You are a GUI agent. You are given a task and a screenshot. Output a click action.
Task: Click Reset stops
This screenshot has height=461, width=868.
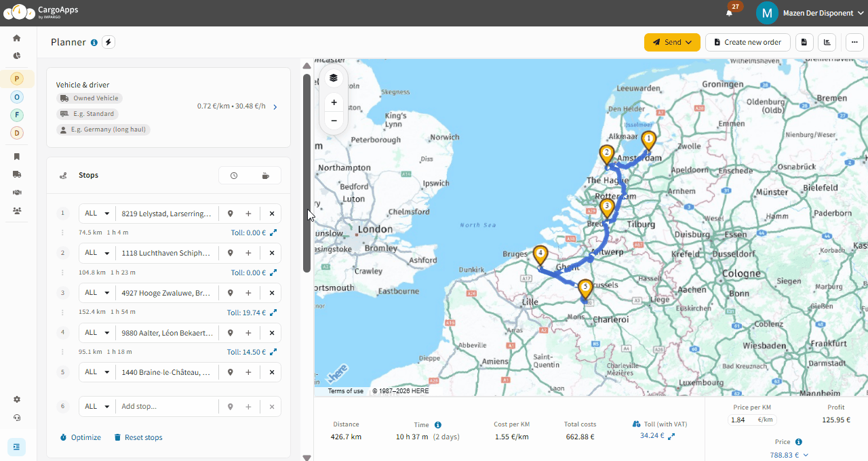[x=138, y=437]
